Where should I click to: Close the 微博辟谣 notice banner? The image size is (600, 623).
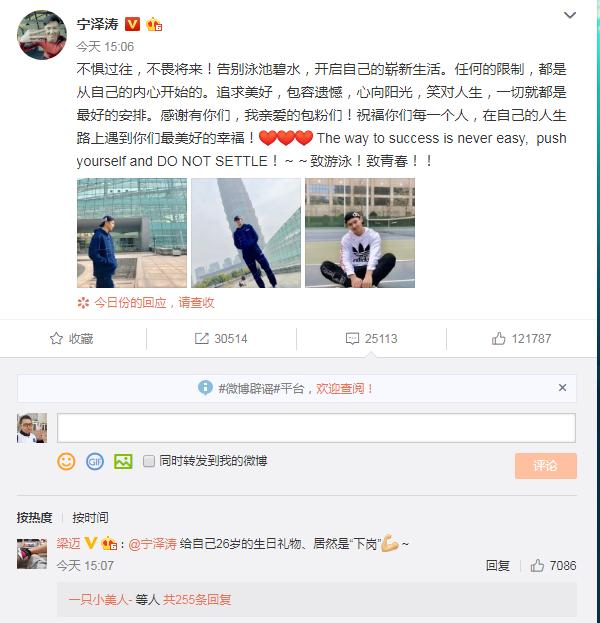pos(562,388)
